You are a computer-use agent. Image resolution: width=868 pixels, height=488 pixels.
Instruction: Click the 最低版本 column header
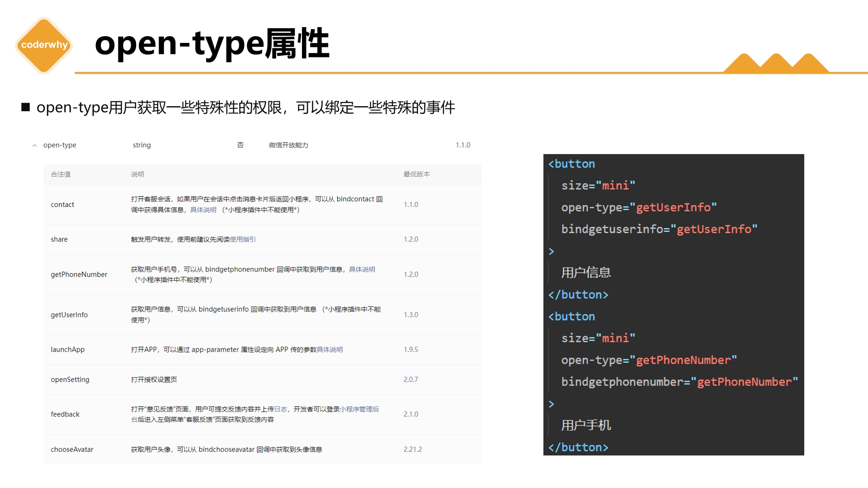coord(416,174)
